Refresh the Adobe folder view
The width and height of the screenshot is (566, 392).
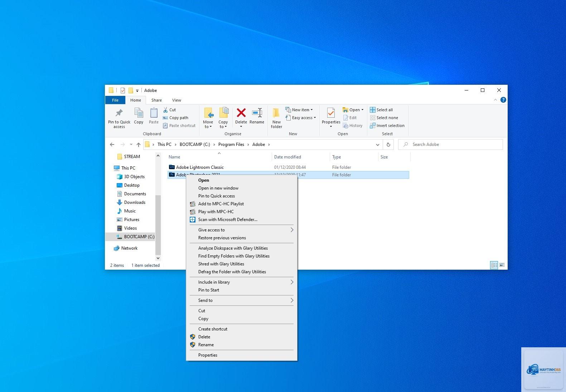click(388, 144)
